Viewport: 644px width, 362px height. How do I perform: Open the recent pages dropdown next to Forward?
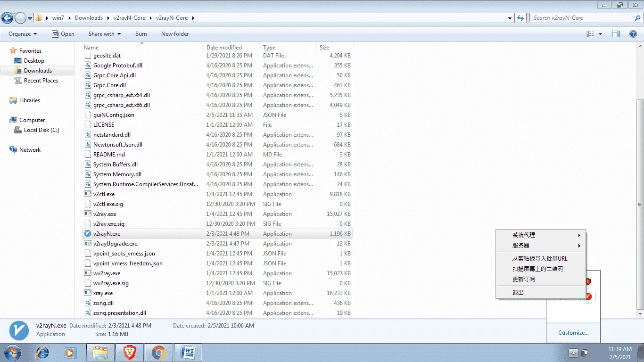(30, 18)
